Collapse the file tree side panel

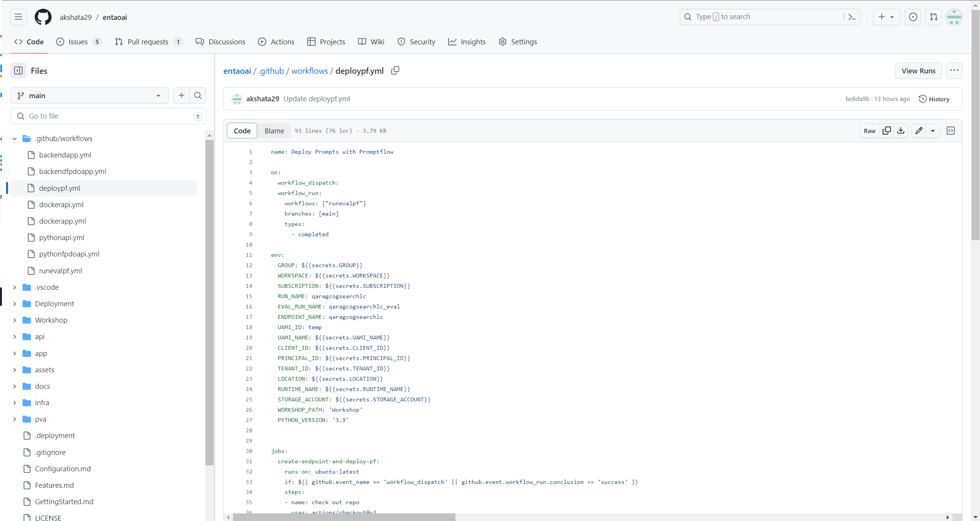(18, 71)
